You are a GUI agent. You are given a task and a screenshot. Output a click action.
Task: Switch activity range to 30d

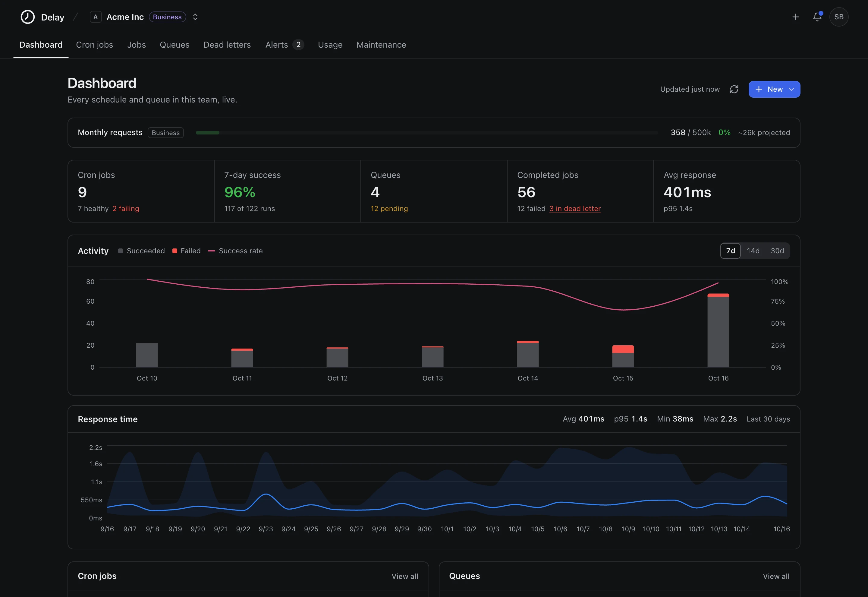coord(777,251)
